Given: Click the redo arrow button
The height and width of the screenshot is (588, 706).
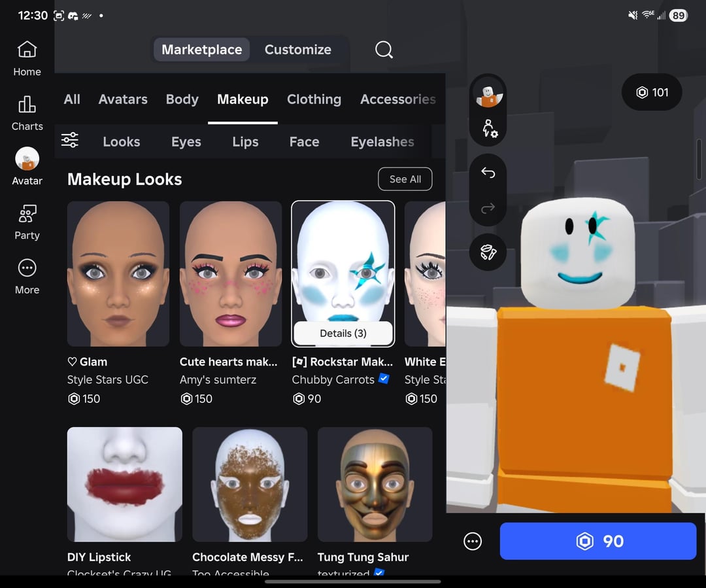Looking at the screenshot, I should click(488, 209).
